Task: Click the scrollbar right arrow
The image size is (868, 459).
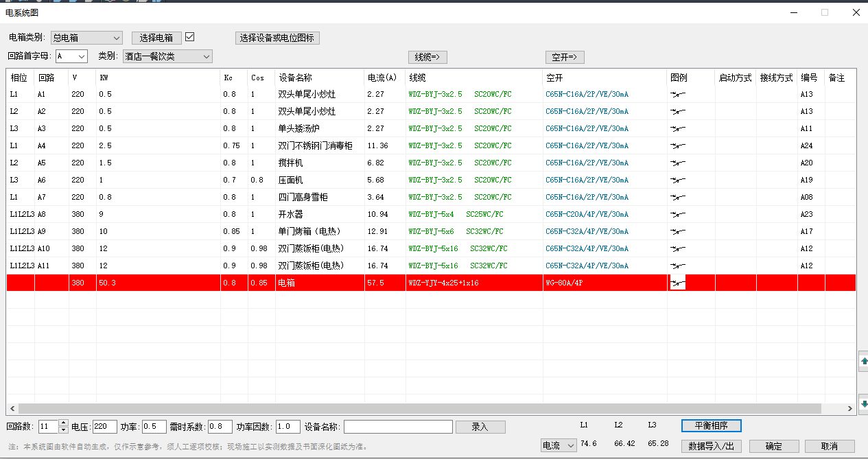Action: pos(851,408)
